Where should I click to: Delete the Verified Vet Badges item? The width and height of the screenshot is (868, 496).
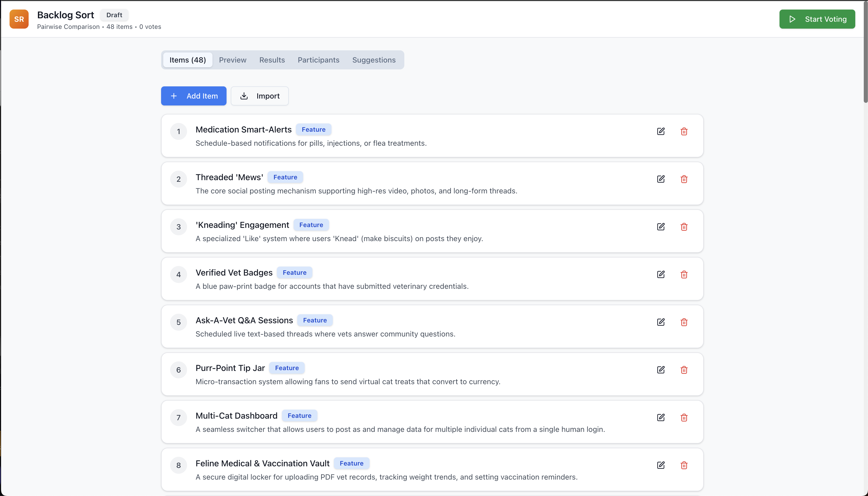point(684,274)
